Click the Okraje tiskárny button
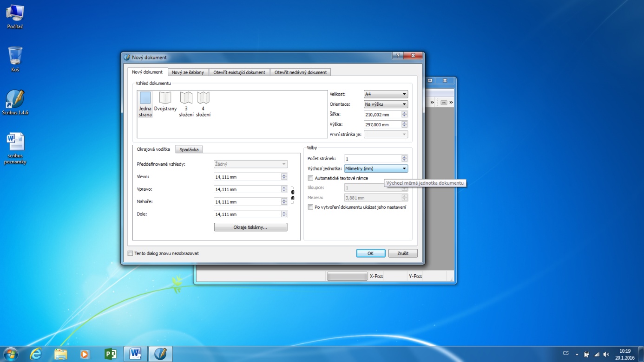The height and width of the screenshot is (362, 644). 250,227
